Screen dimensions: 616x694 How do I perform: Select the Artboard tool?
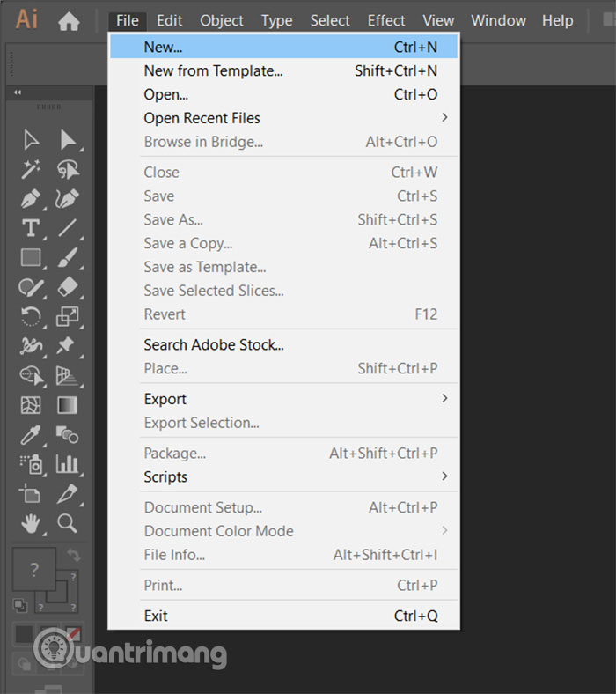pyautogui.click(x=30, y=493)
